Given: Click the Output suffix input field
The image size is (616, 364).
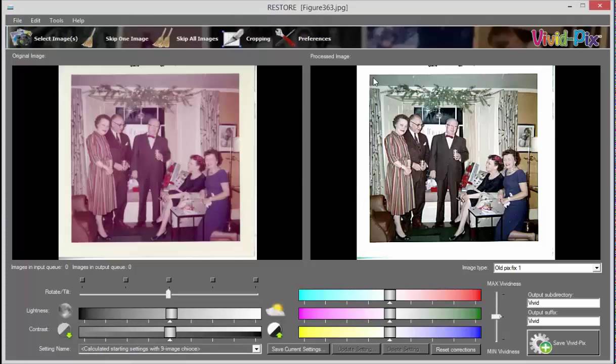Looking at the screenshot, I should (563, 321).
